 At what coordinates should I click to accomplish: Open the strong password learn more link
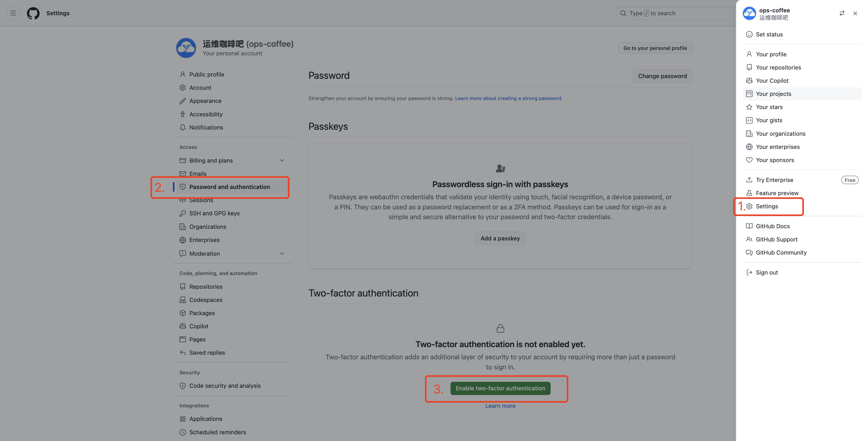click(508, 98)
